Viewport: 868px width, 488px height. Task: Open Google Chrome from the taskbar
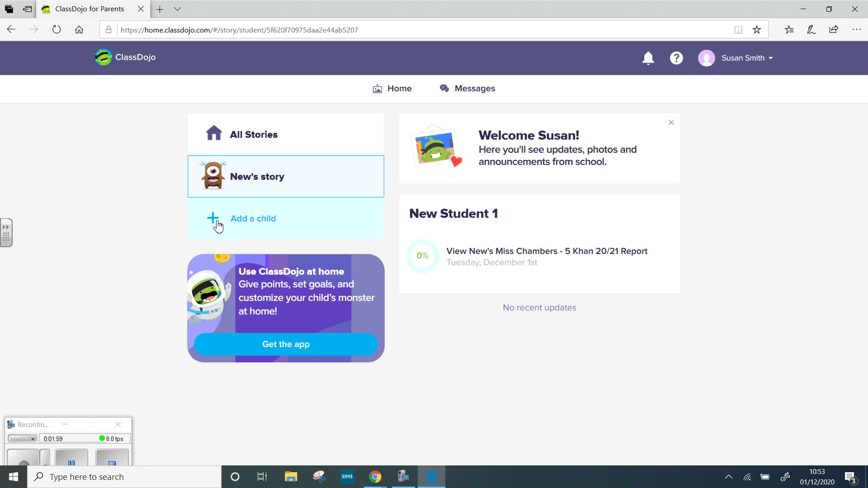click(375, 477)
